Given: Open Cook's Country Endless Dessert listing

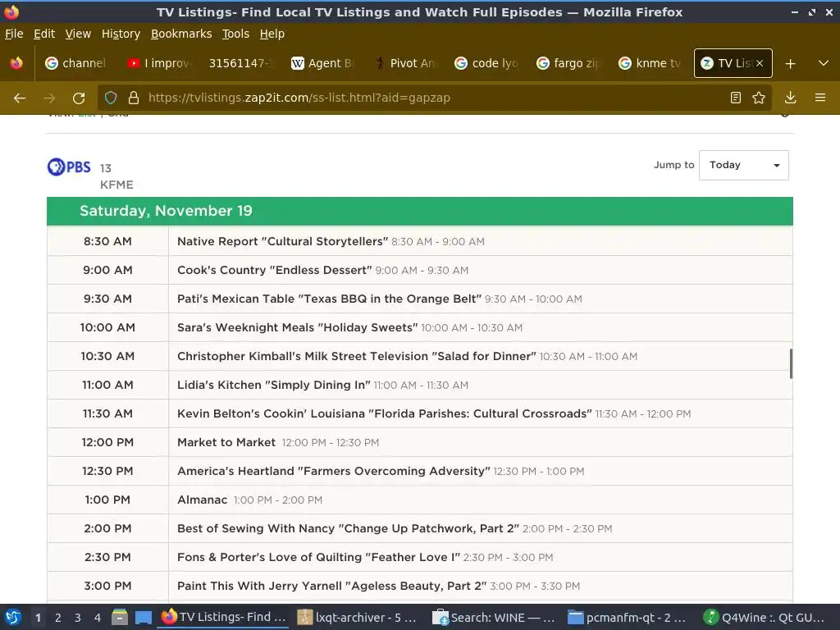Looking at the screenshot, I should pos(274,271).
